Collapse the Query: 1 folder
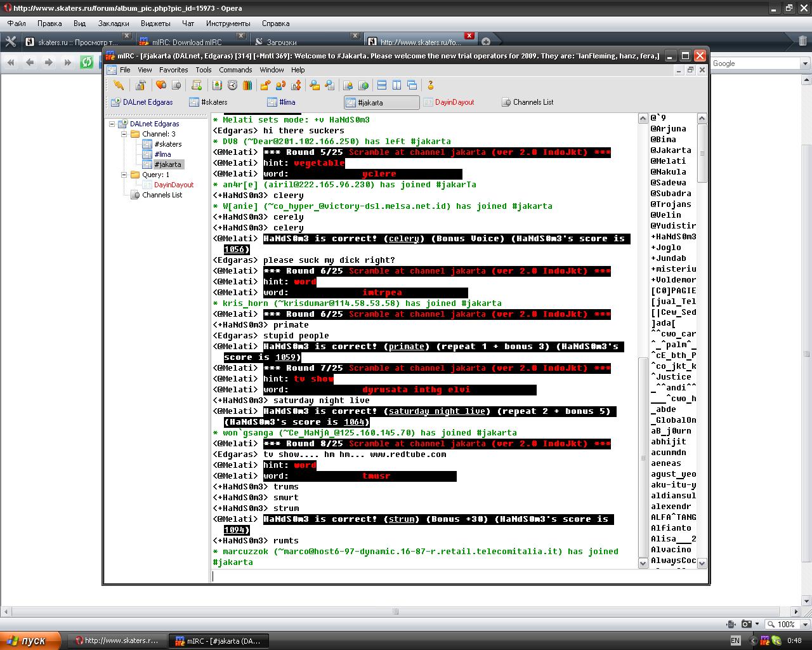812x650 pixels. [125, 175]
